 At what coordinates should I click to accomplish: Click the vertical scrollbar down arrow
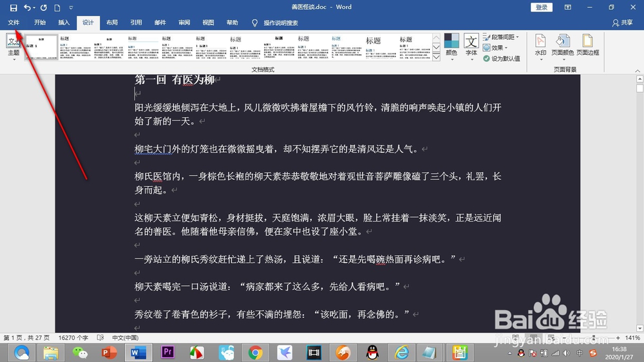pos(639,329)
